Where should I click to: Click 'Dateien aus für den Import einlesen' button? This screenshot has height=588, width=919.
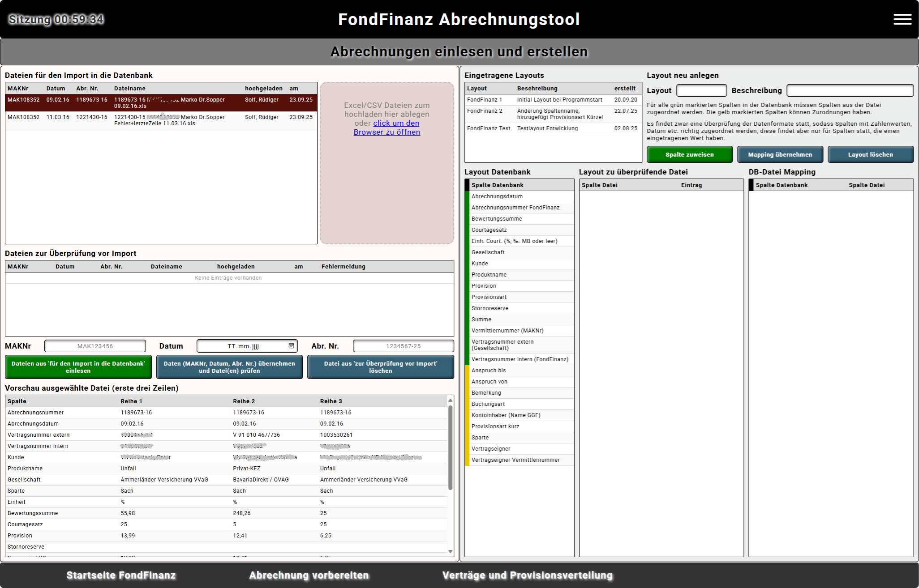[x=78, y=367]
